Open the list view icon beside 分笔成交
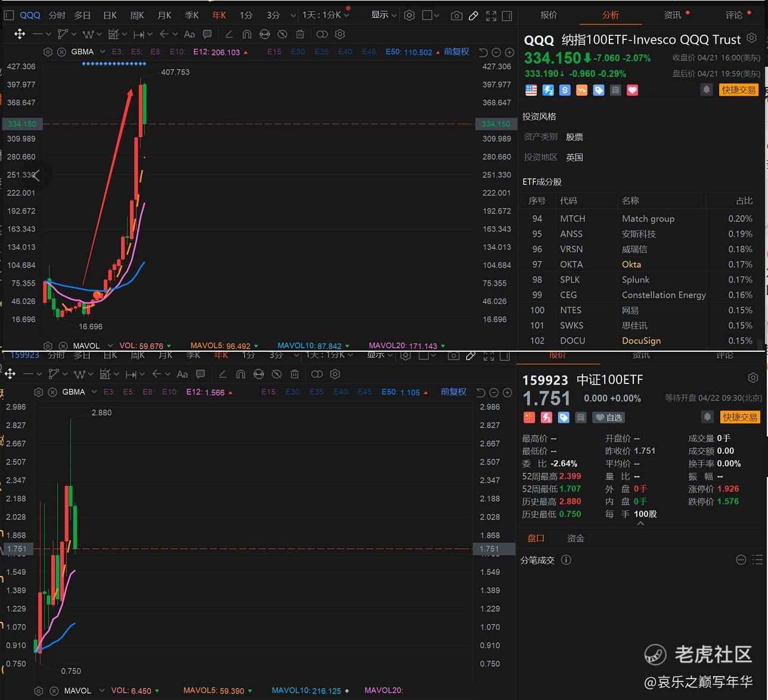The image size is (768, 700). pyautogui.click(x=757, y=560)
